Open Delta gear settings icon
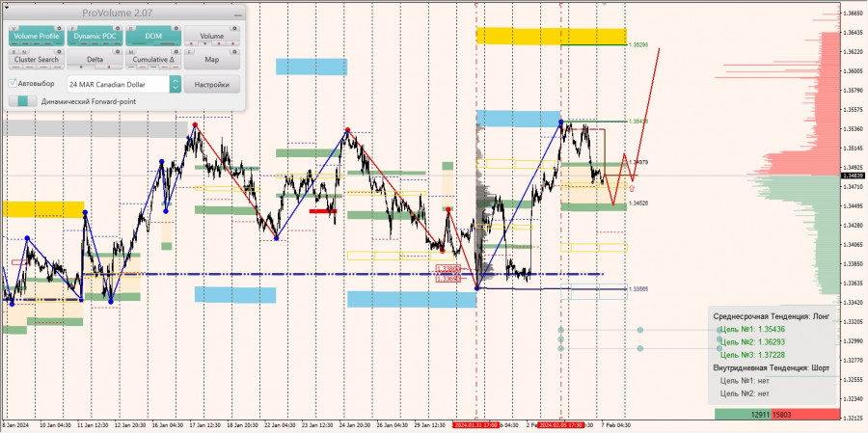Screen dimensions: 868x433 (x=118, y=51)
